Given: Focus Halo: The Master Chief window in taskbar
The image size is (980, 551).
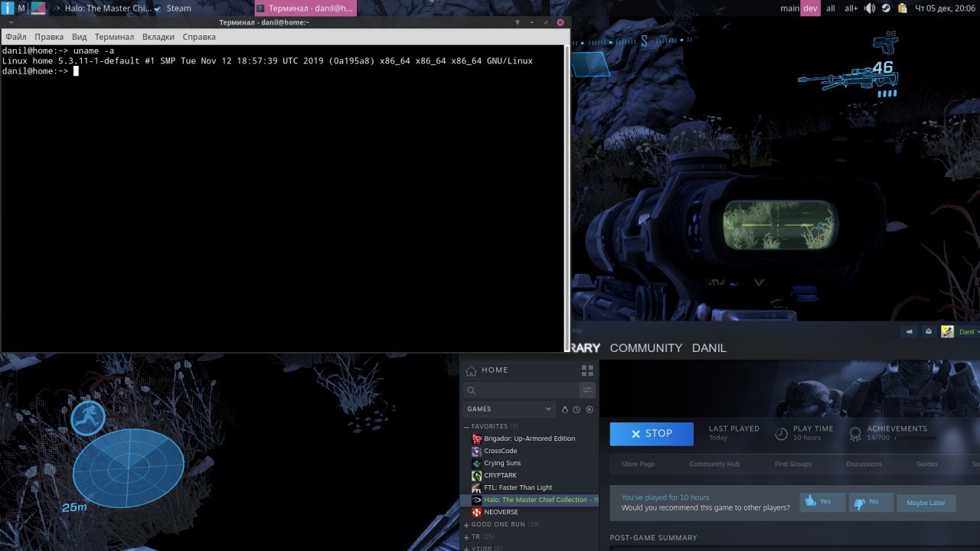Looking at the screenshot, I should click(x=102, y=8).
